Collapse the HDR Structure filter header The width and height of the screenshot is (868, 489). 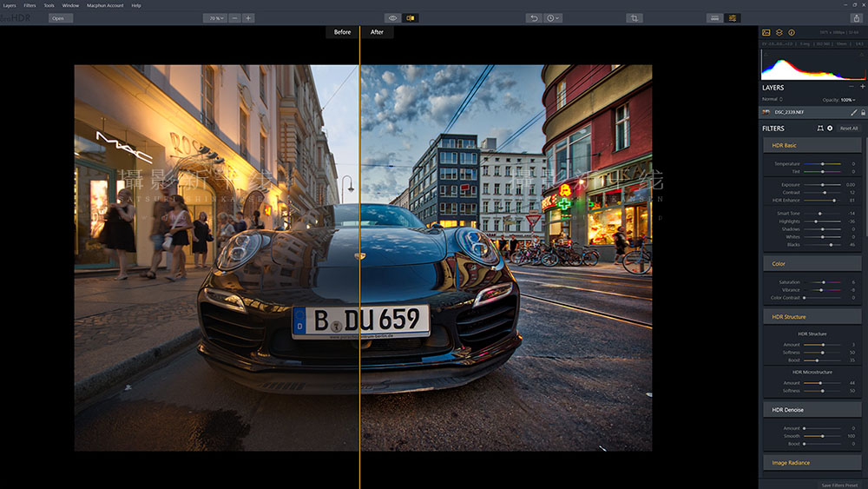(x=812, y=317)
